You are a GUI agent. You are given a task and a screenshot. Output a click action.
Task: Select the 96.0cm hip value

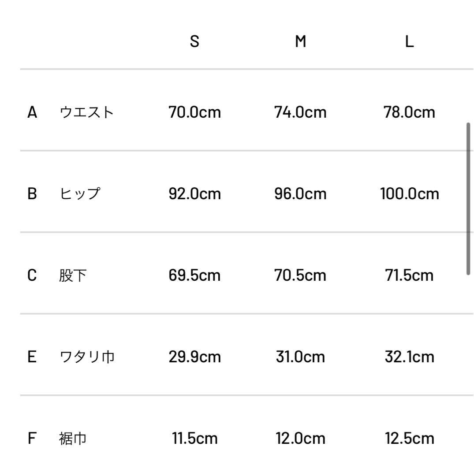coord(300,194)
